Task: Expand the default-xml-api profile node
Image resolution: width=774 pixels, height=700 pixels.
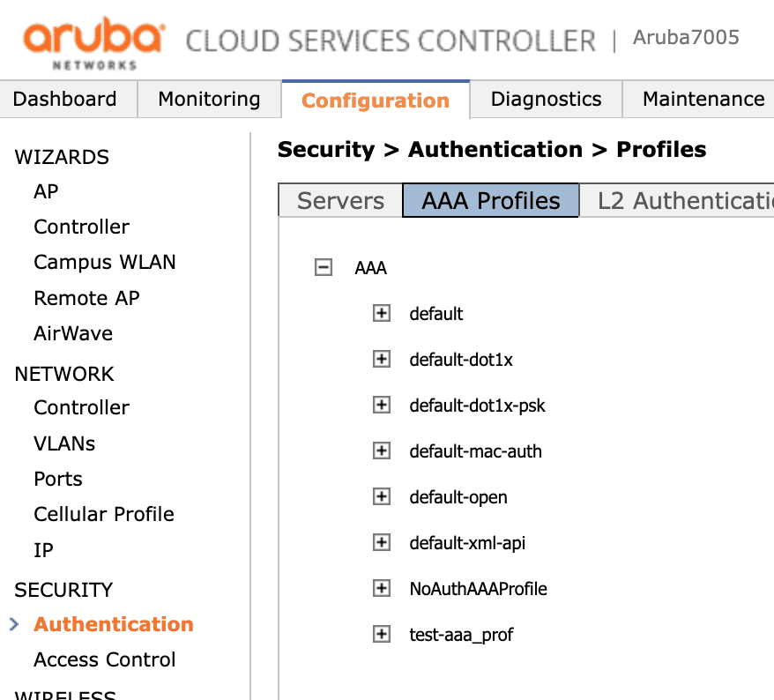Action: tap(382, 542)
